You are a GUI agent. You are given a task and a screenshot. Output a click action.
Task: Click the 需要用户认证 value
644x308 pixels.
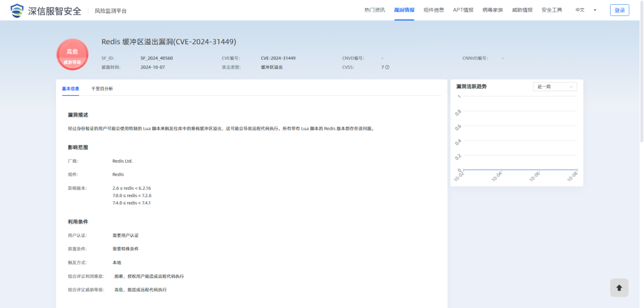[x=125, y=235]
